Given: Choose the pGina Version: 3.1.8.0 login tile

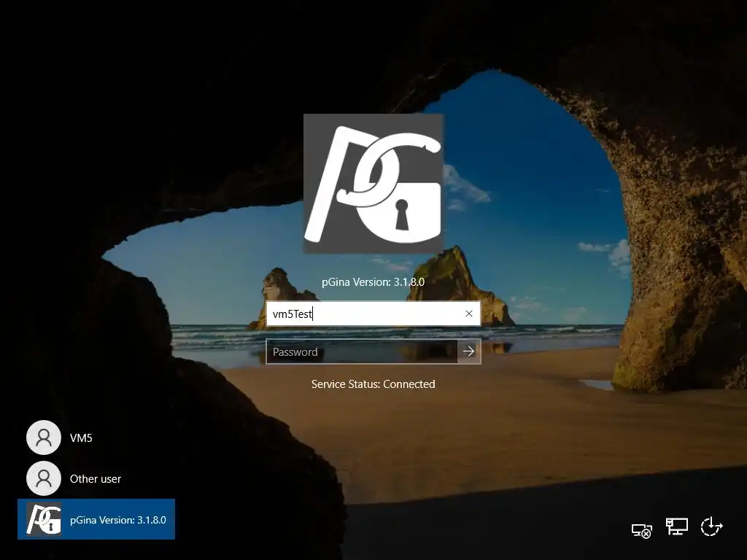Looking at the screenshot, I should 96,519.
